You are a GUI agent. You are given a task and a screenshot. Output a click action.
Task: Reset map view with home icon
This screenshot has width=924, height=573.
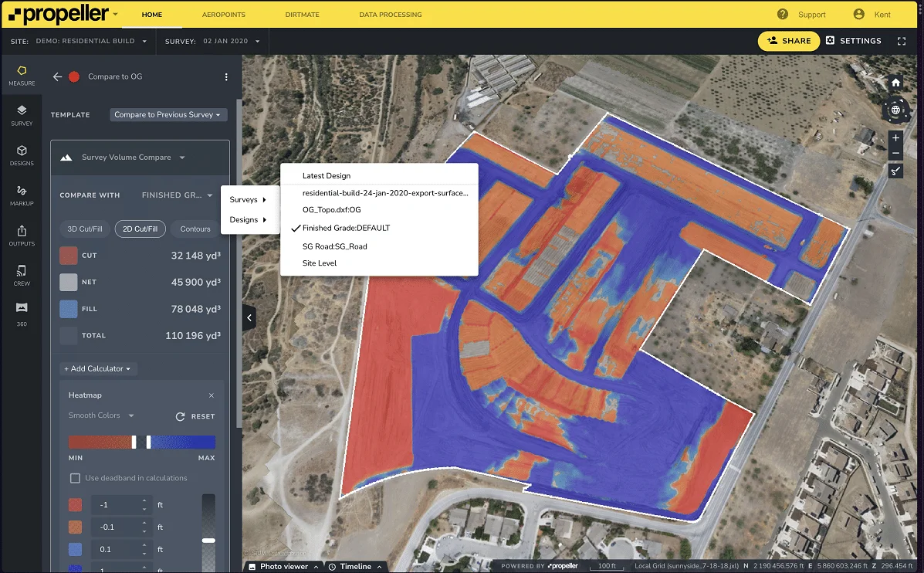pos(895,83)
